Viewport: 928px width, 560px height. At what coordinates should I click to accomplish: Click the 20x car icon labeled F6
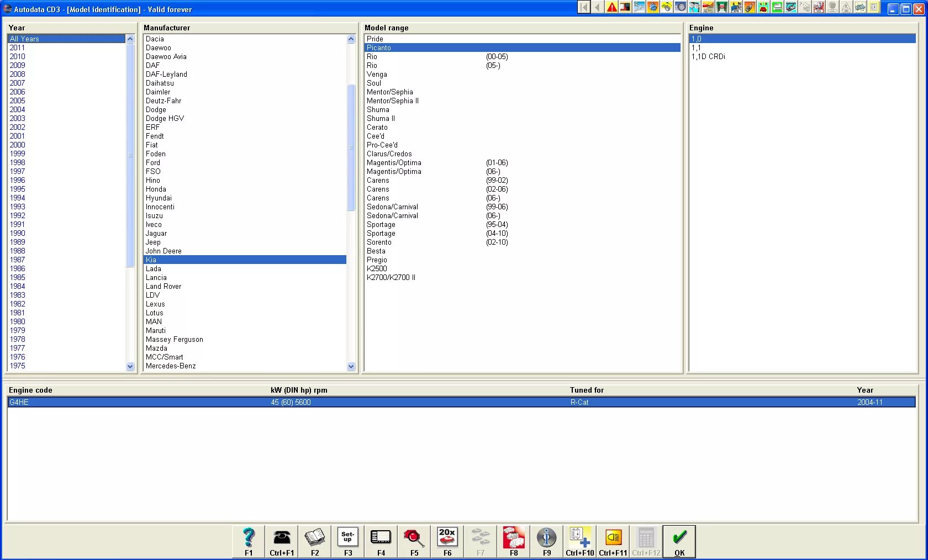(x=447, y=541)
